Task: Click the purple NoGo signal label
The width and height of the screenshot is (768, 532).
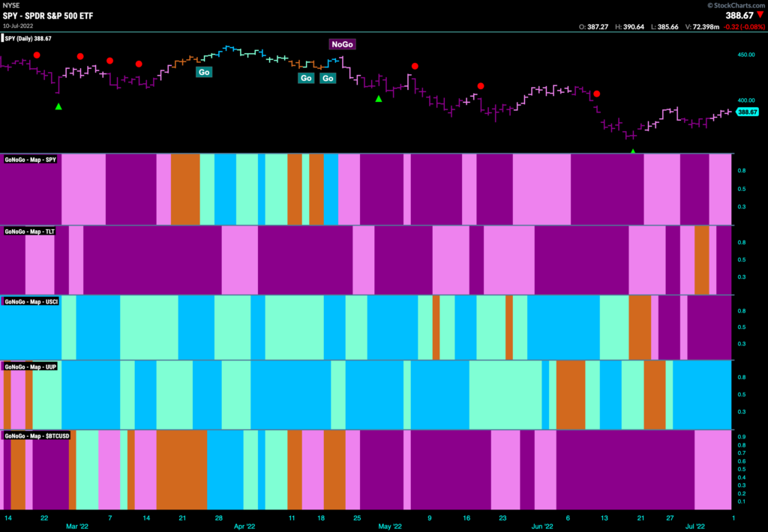Action: point(342,44)
